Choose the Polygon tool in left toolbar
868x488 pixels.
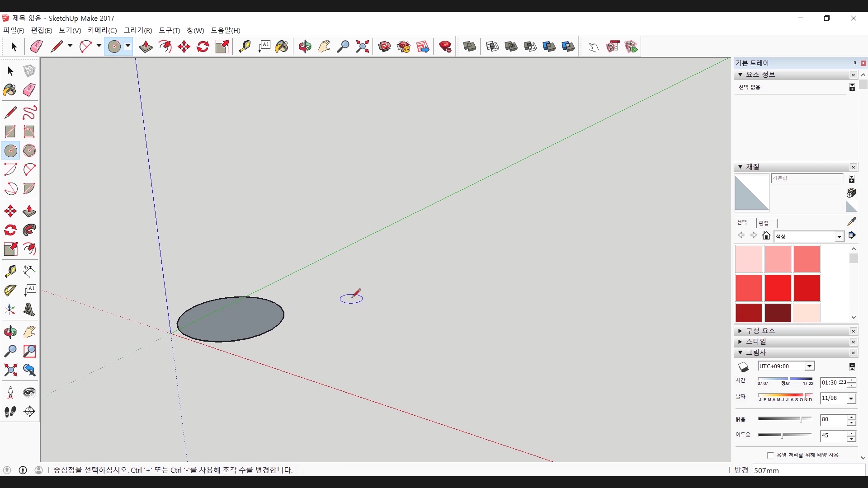29,150
